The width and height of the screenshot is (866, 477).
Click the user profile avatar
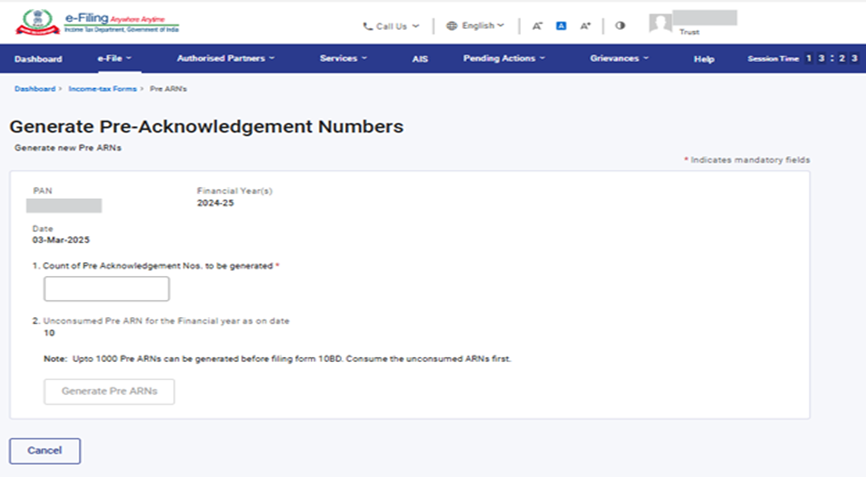[x=661, y=24]
